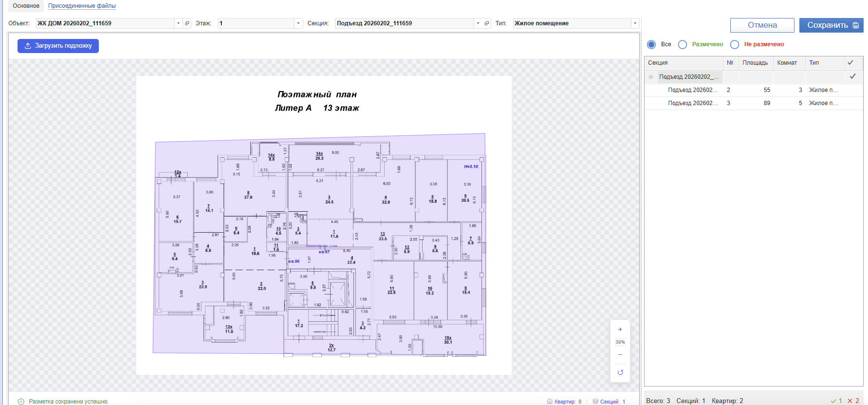Click the checkmark in the Подъезд section row
The height and width of the screenshot is (405, 868).
(x=852, y=76)
